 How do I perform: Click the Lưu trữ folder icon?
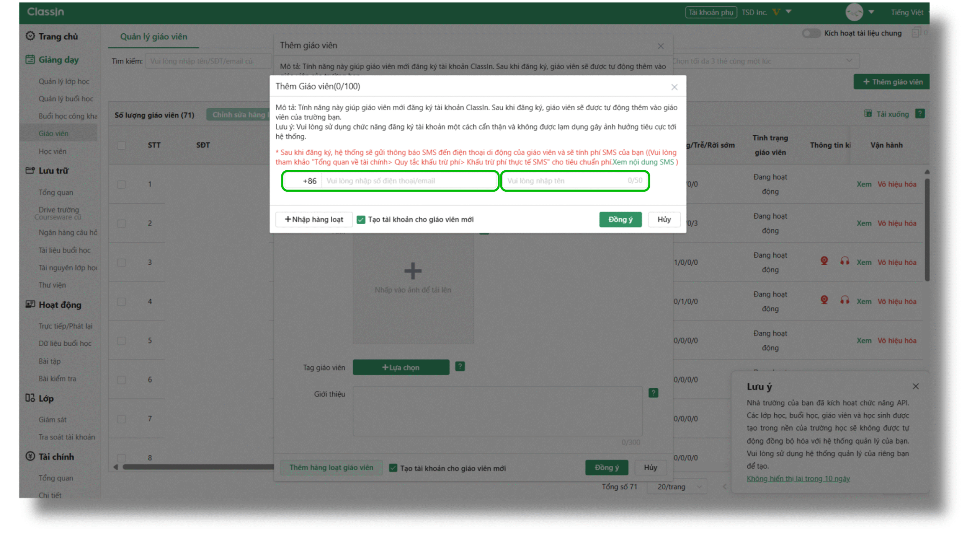30,170
